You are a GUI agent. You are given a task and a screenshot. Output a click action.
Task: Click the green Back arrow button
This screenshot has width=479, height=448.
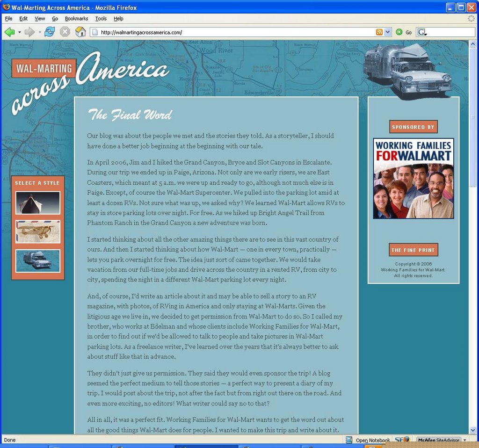pos(9,32)
